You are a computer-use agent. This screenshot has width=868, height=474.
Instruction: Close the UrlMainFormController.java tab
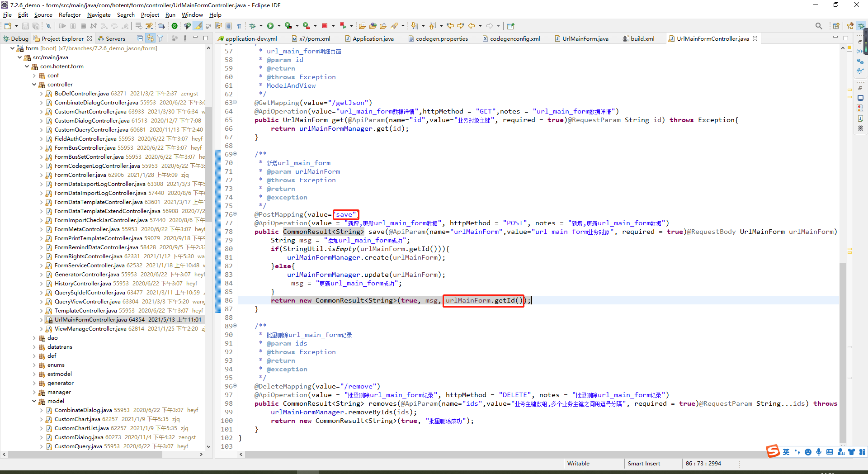pyautogui.click(x=755, y=38)
